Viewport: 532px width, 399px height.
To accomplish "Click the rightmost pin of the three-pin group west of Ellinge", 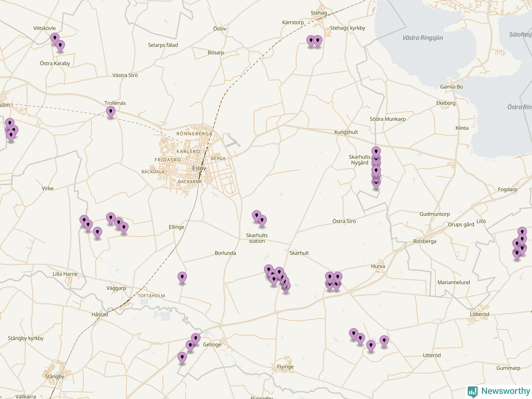I will click(124, 228).
